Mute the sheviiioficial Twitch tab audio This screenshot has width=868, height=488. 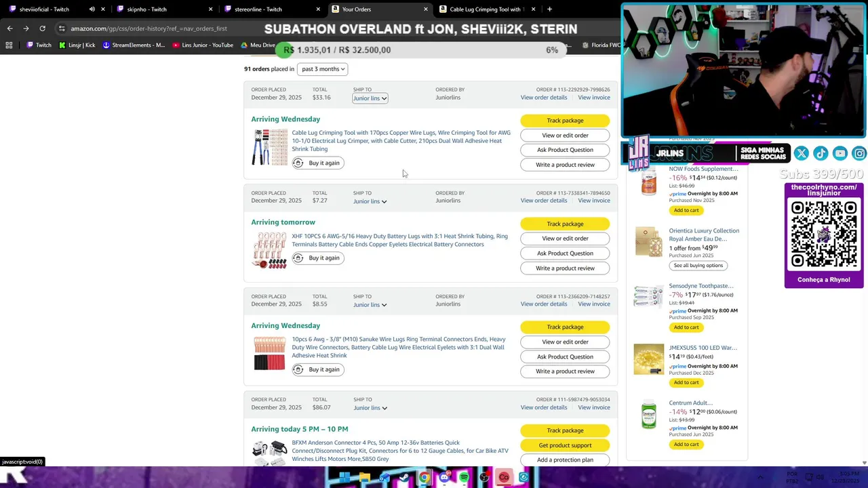click(92, 9)
